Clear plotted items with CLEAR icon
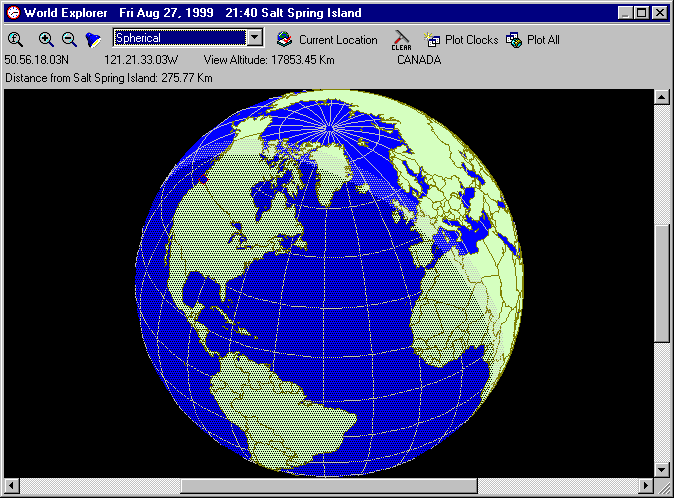This screenshot has width=674, height=498. click(401, 40)
